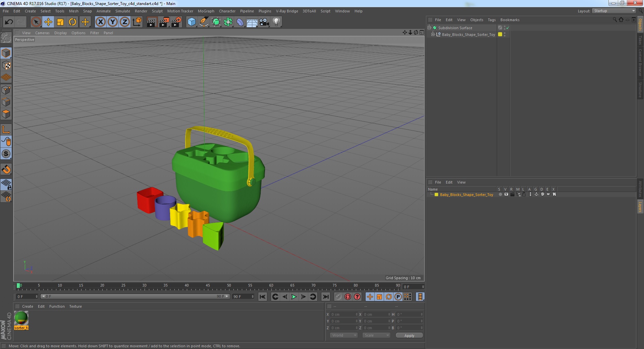The image size is (644, 349).
Task: Click the spline Pen tool icon
Action: click(x=204, y=22)
